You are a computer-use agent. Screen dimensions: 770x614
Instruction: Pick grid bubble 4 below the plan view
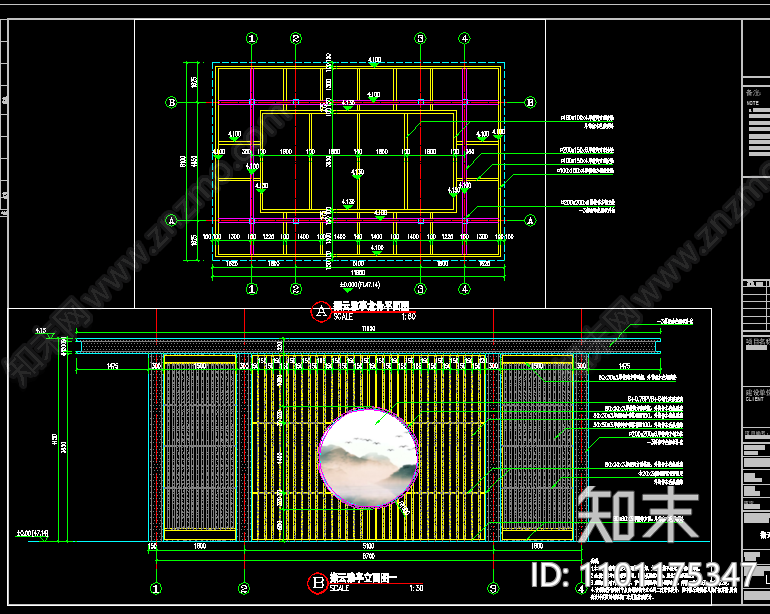point(465,289)
